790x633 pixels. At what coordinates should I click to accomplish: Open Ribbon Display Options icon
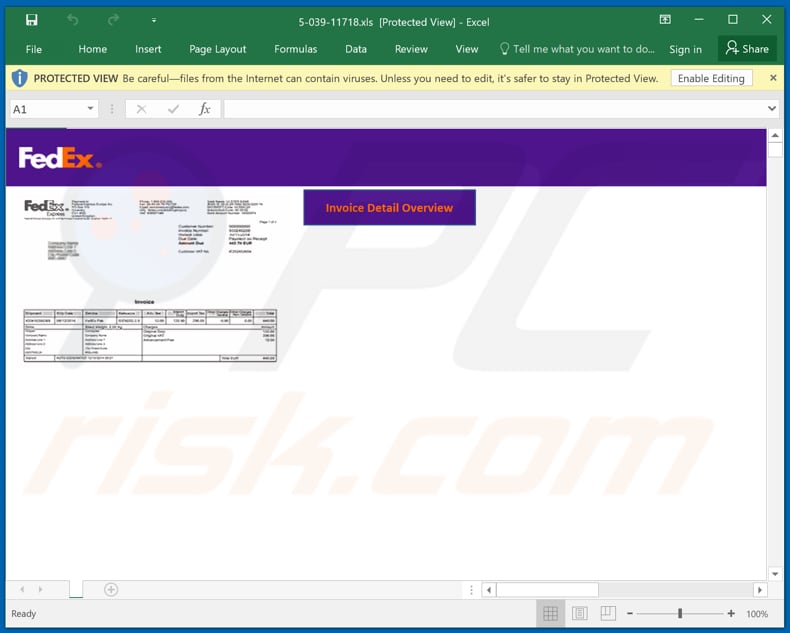click(x=665, y=20)
